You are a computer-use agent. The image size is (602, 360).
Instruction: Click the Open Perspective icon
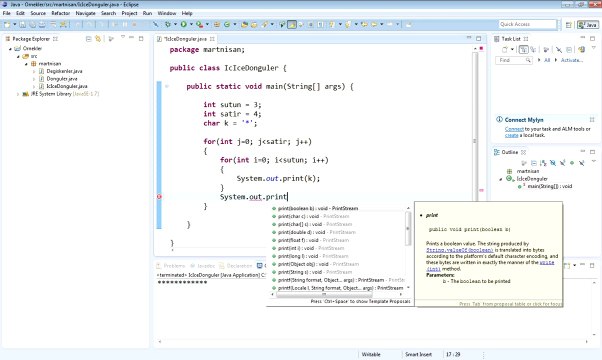tap(569, 25)
